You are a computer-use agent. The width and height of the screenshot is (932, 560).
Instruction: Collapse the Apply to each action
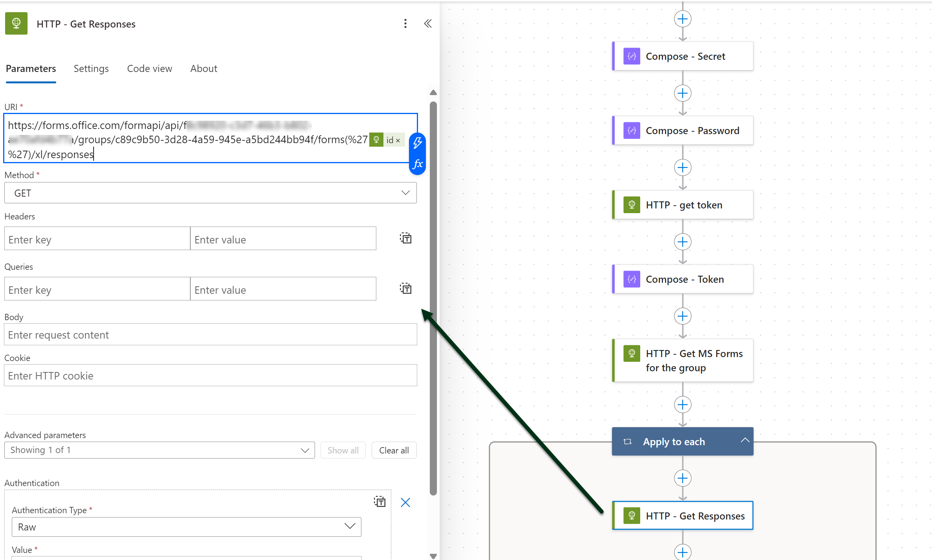click(x=745, y=441)
